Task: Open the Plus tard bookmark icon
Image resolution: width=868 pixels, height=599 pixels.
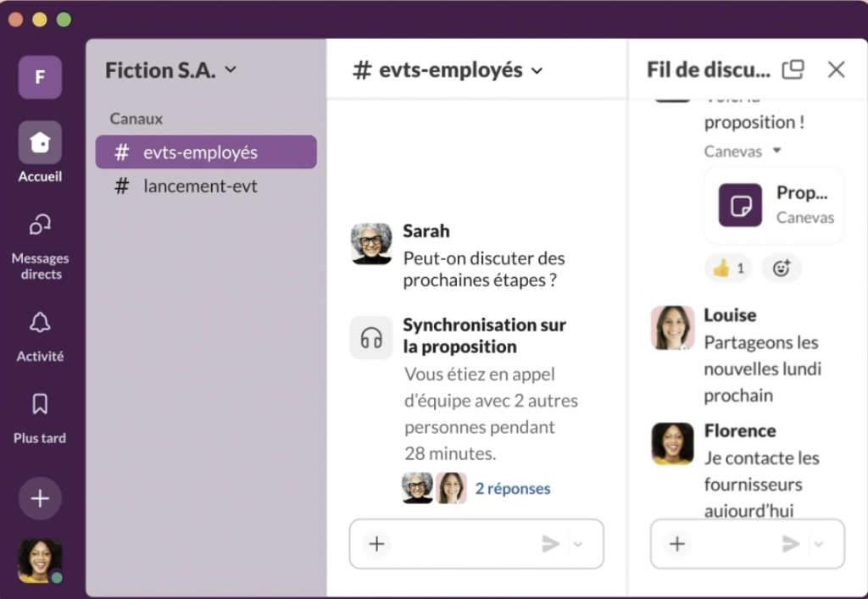Action: [40, 404]
